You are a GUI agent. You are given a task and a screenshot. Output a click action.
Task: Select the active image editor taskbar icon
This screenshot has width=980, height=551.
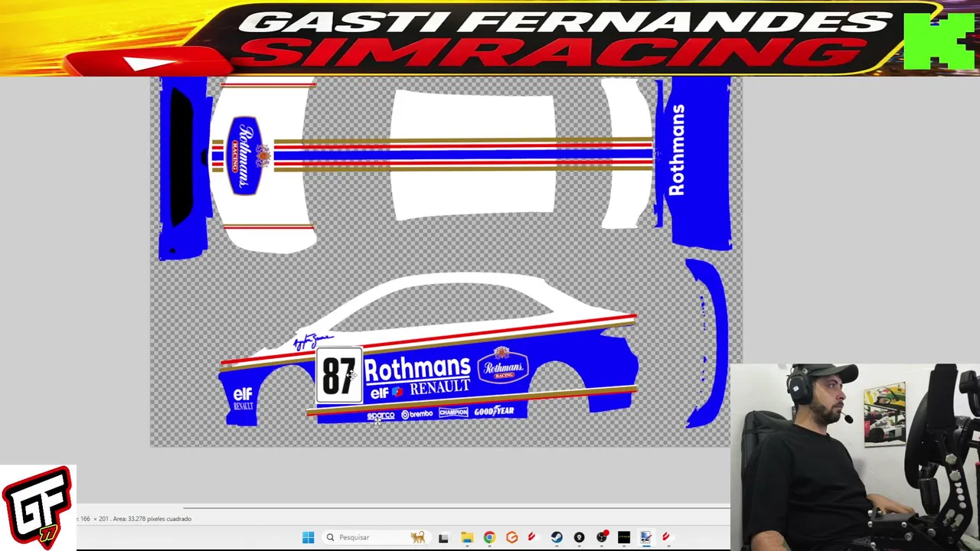tap(646, 537)
